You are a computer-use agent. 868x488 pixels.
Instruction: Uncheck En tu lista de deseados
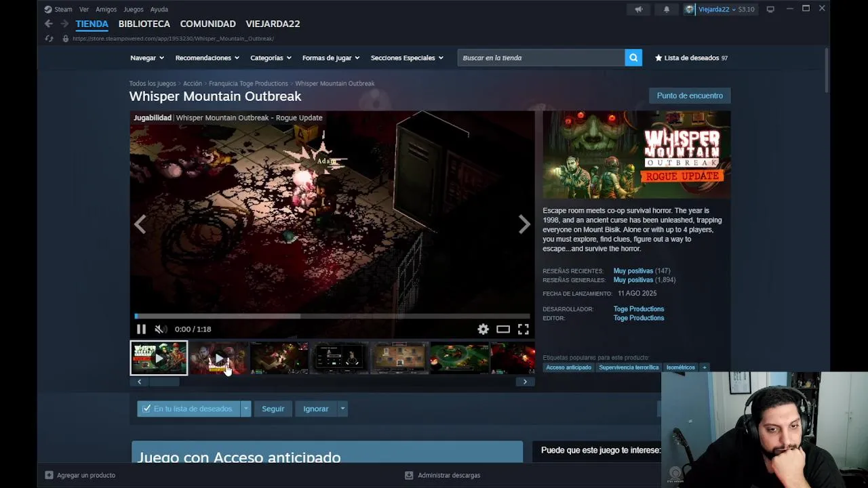pyautogui.click(x=146, y=409)
